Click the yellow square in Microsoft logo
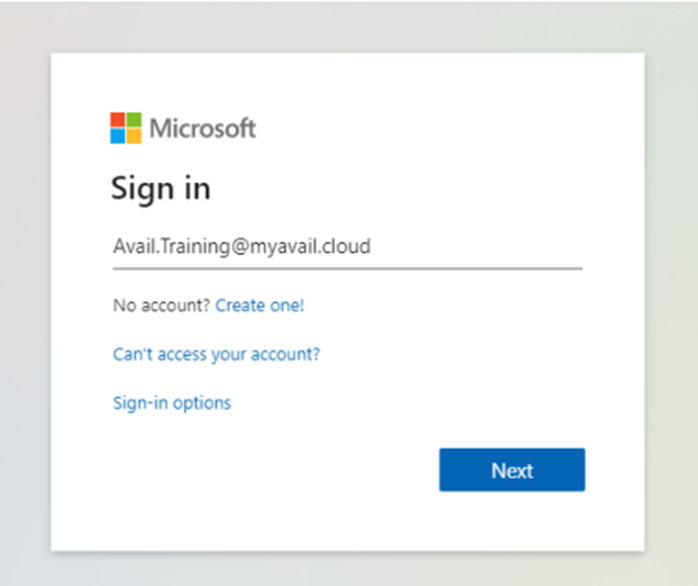Screen dimensions: 698x586 [x=134, y=137]
